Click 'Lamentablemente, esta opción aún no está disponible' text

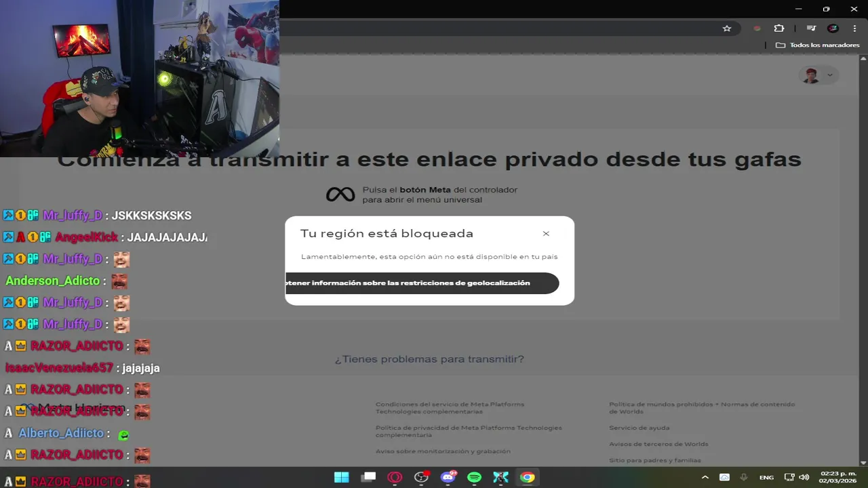tap(429, 257)
